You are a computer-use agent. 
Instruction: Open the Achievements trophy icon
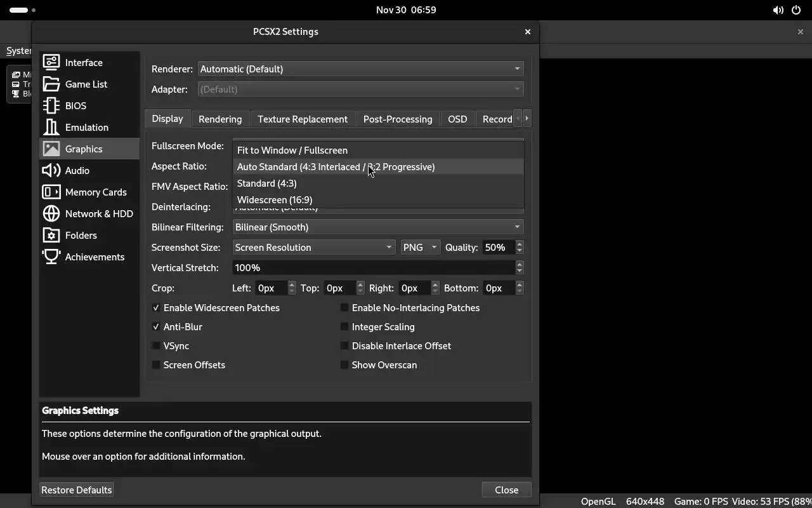[x=51, y=257]
